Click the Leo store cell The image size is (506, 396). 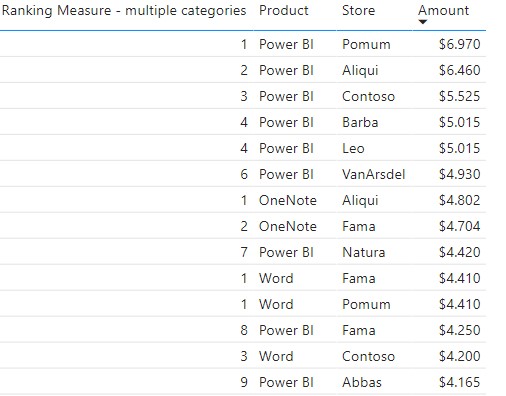tap(353, 148)
